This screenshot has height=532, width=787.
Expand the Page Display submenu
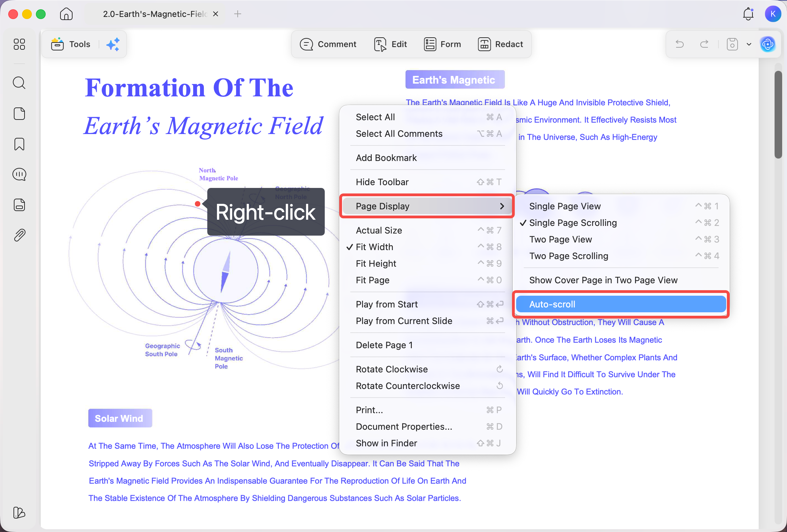[428, 206]
